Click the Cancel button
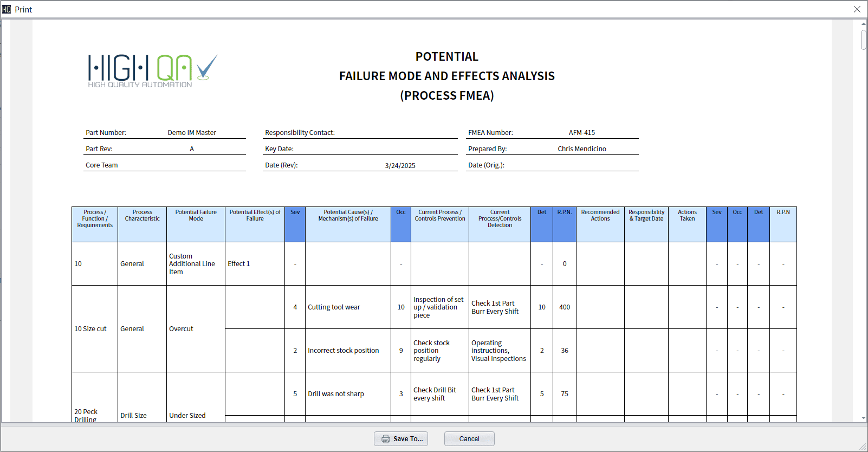 tap(469, 438)
